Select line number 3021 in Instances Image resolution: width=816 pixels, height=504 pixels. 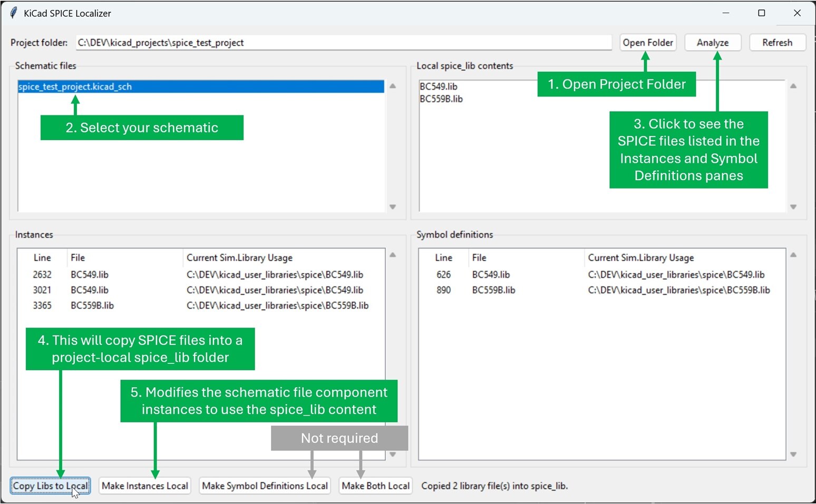tap(42, 290)
